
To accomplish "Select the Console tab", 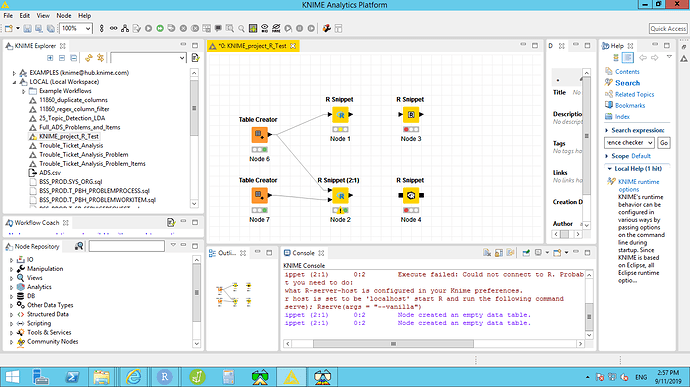I will point(304,253).
